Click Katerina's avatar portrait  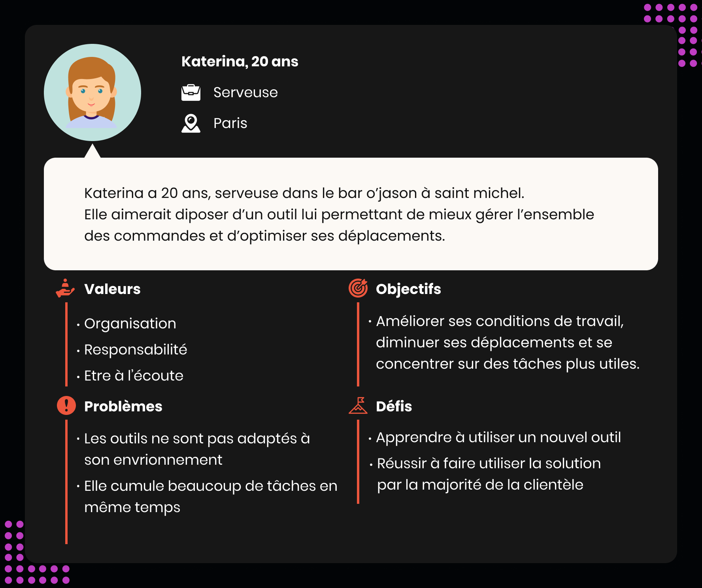coord(92,92)
